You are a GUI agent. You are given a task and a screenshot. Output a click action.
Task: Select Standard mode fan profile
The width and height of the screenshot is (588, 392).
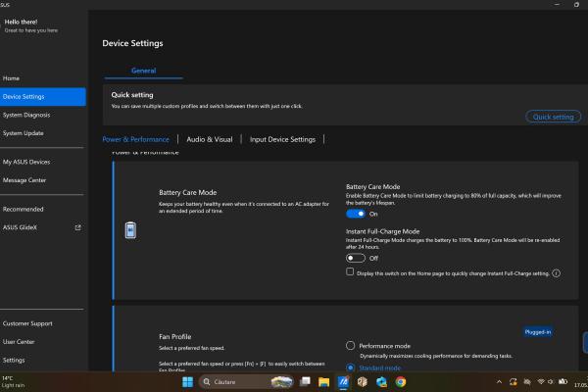(x=350, y=367)
